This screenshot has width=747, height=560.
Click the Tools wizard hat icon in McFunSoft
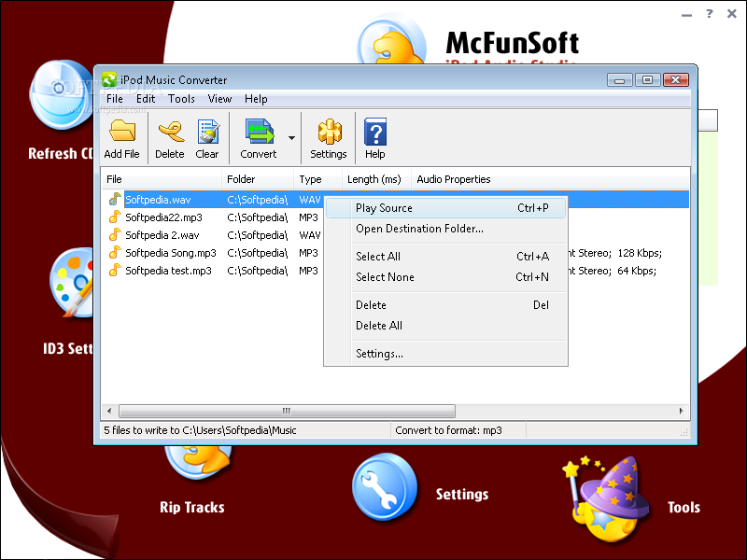click(x=606, y=500)
